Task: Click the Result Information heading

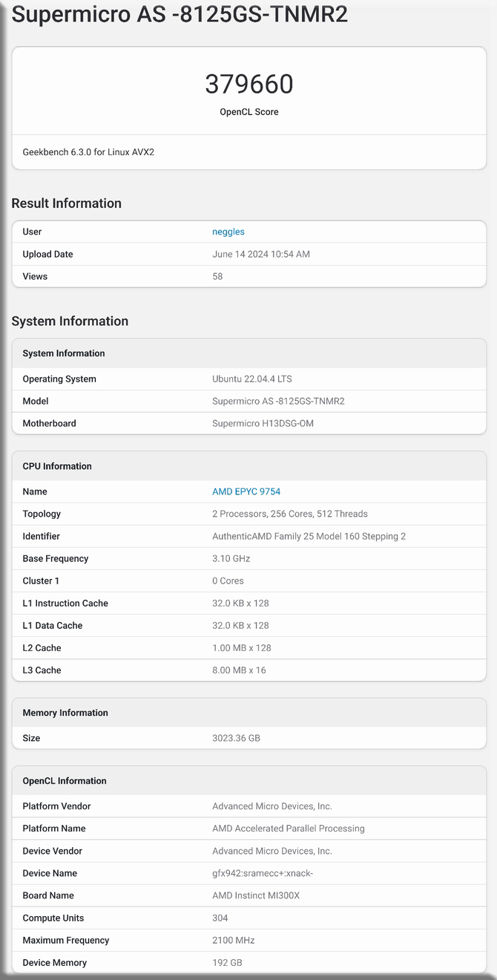Action: click(67, 203)
